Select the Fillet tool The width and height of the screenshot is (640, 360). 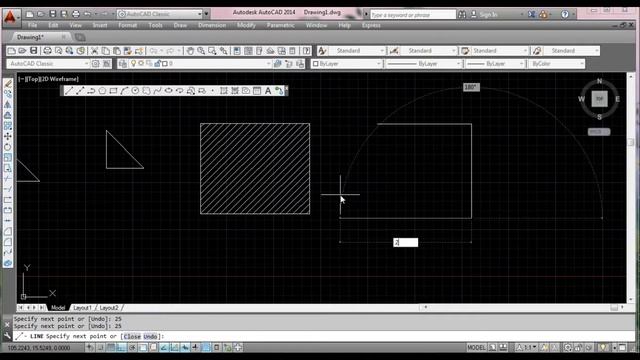click(8, 242)
